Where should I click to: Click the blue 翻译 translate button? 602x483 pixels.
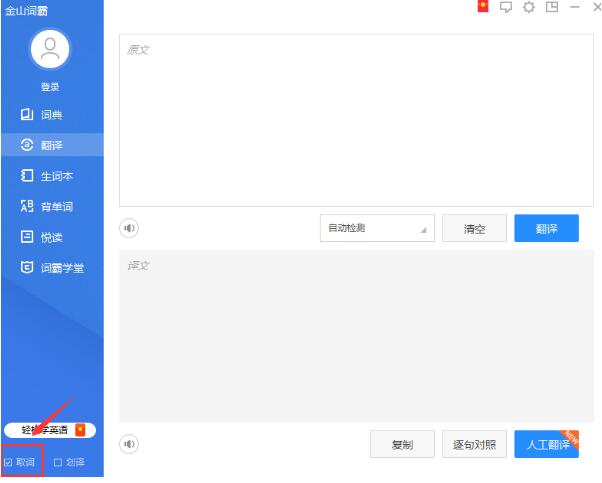pyautogui.click(x=546, y=228)
